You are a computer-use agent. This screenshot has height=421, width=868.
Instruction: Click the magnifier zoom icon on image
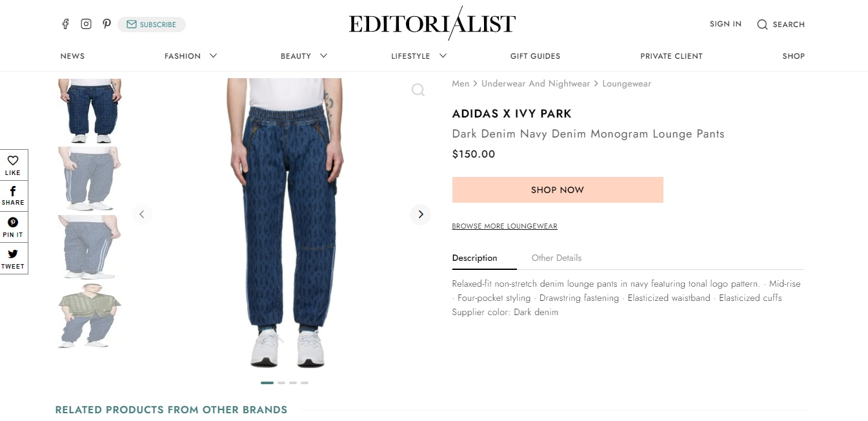[418, 90]
